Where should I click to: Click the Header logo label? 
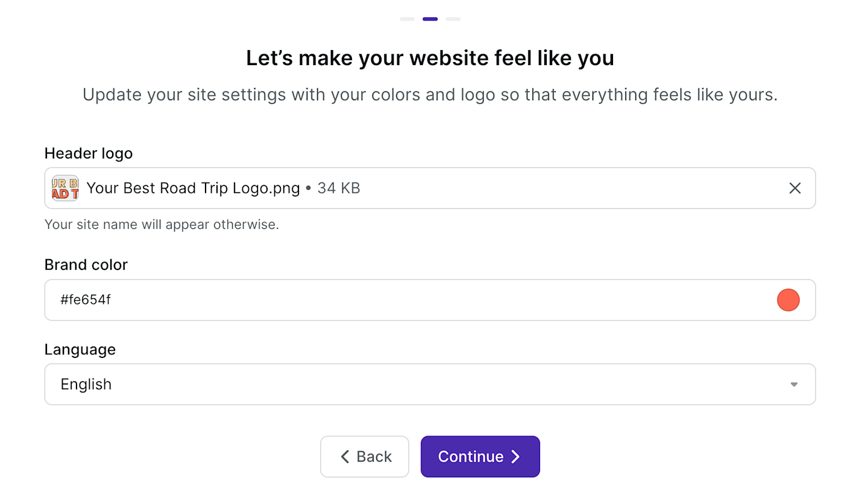coord(89,154)
